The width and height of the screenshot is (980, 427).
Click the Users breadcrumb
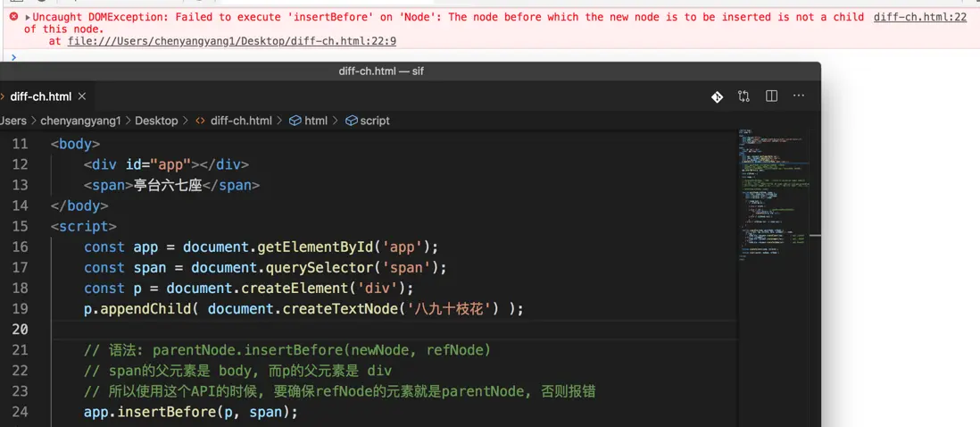[x=13, y=121]
